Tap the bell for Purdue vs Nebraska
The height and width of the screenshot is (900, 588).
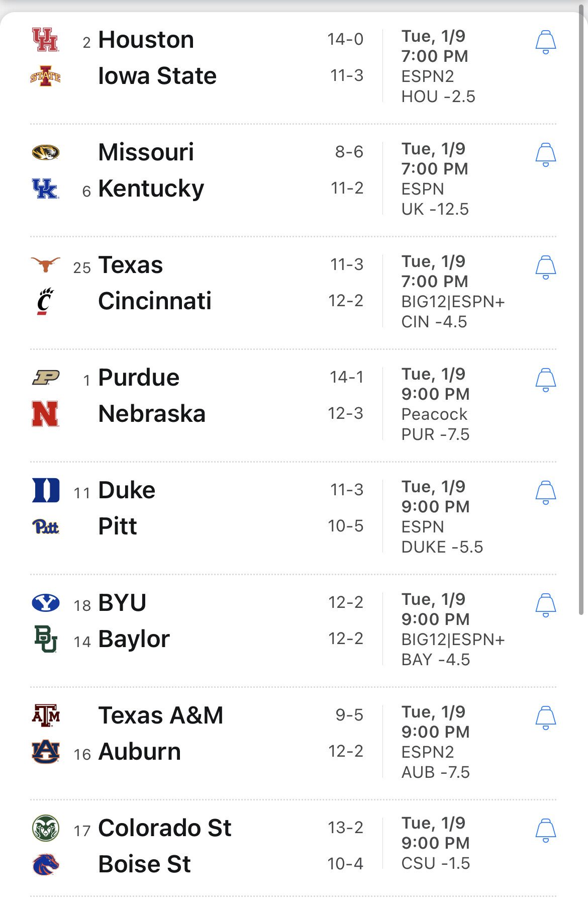[x=545, y=380]
